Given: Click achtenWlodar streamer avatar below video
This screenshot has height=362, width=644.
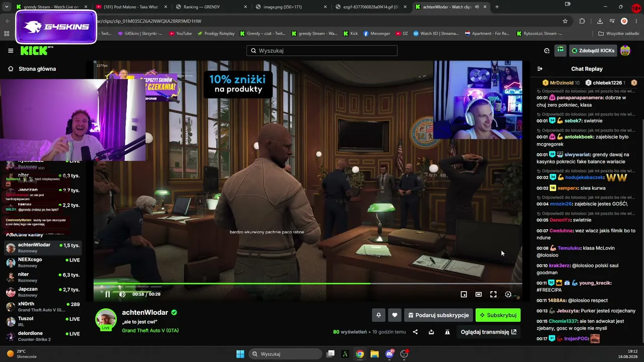Looking at the screenshot, I should point(106,320).
